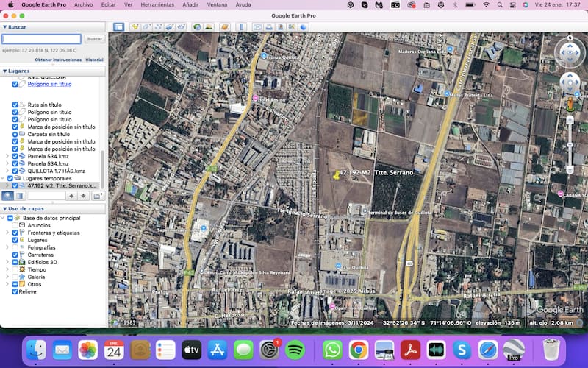Screen dimensions: 588x368
Task: Uncheck the Relieve layer checkbox
Action: point(15,291)
